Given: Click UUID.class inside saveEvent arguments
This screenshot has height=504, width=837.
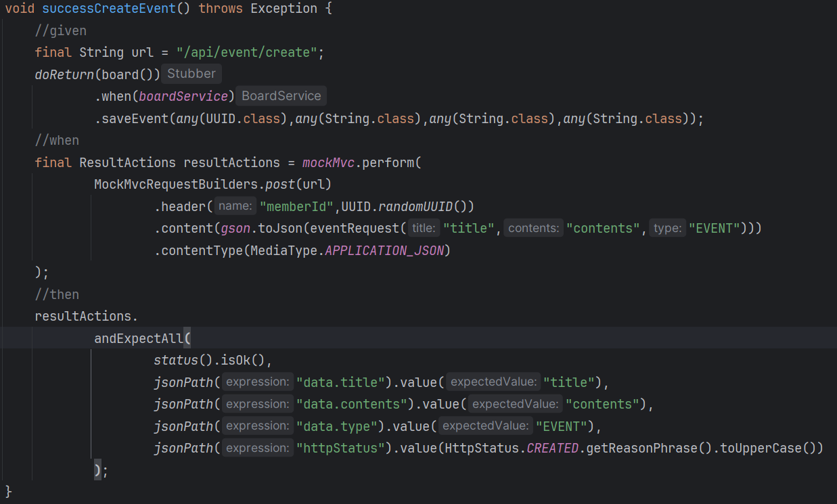Looking at the screenshot, I should click(x=243, y=118).
